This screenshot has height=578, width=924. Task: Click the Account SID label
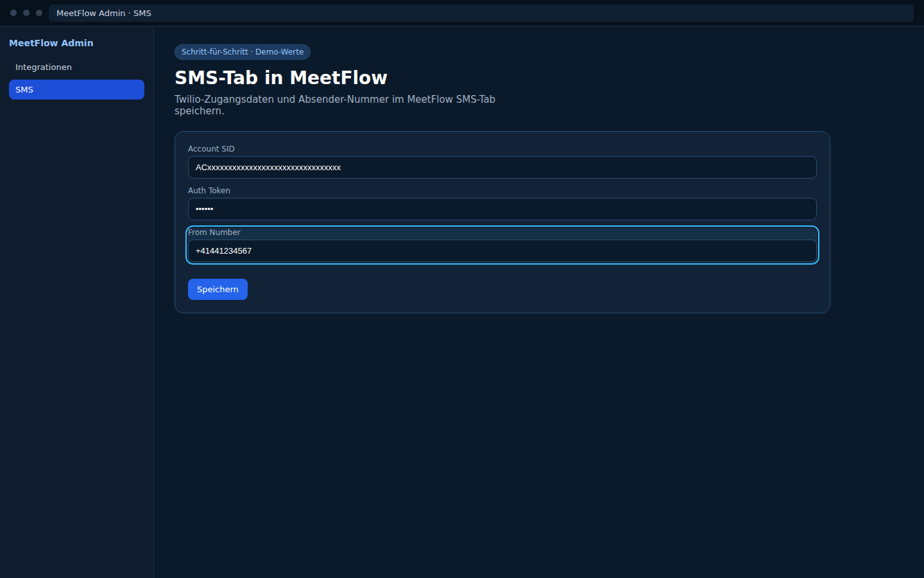[211, 149]
